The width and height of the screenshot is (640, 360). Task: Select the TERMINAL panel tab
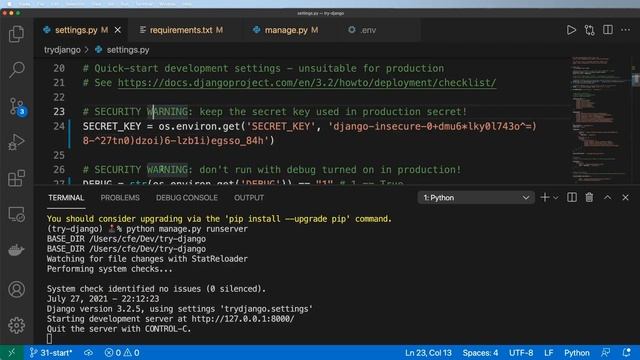(x=66, y=198)
